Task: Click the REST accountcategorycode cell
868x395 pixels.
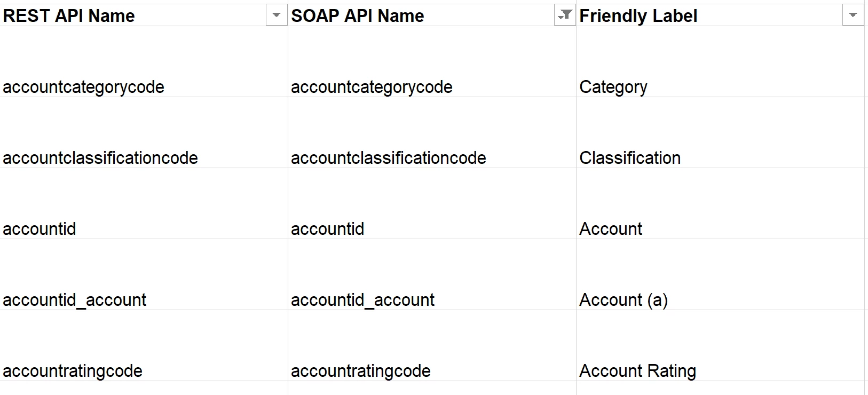Action: tap(144, 61)
